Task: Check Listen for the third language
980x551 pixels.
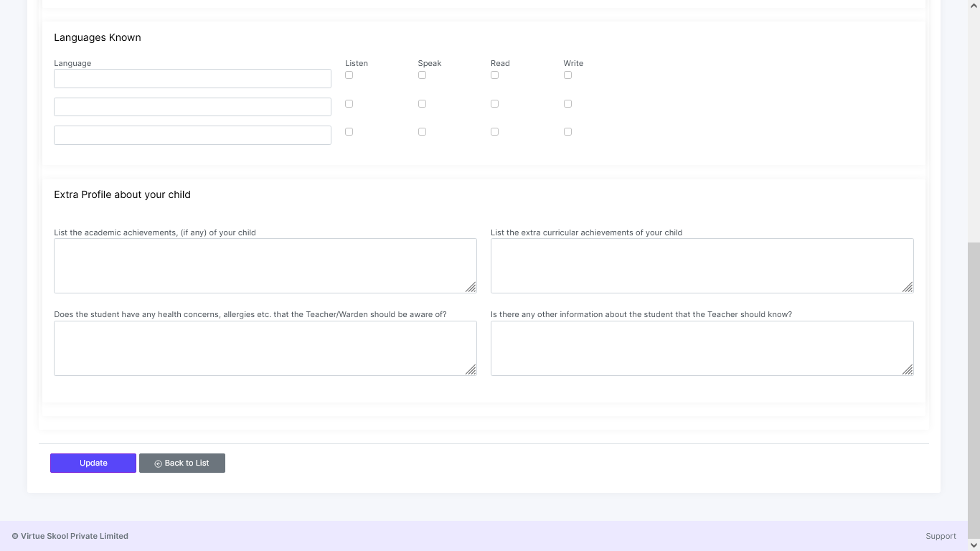Action: click(349, 131)
